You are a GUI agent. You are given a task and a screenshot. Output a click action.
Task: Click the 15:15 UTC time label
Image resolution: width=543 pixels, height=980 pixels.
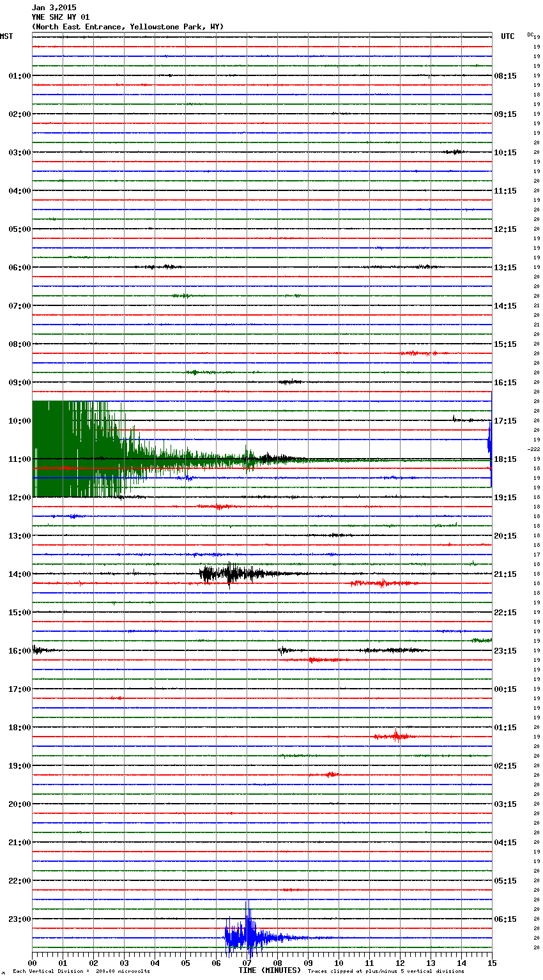pyautogui.click(x=505, y=344)
